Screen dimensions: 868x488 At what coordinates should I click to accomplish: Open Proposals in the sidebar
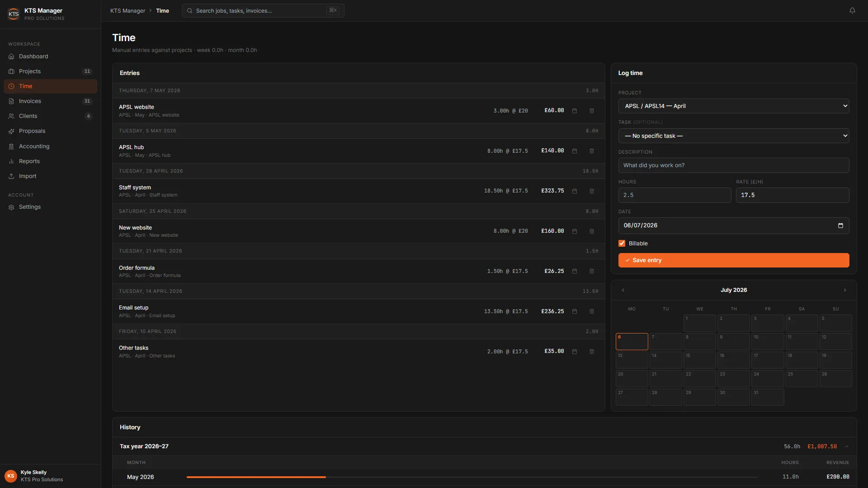point(50,131)
